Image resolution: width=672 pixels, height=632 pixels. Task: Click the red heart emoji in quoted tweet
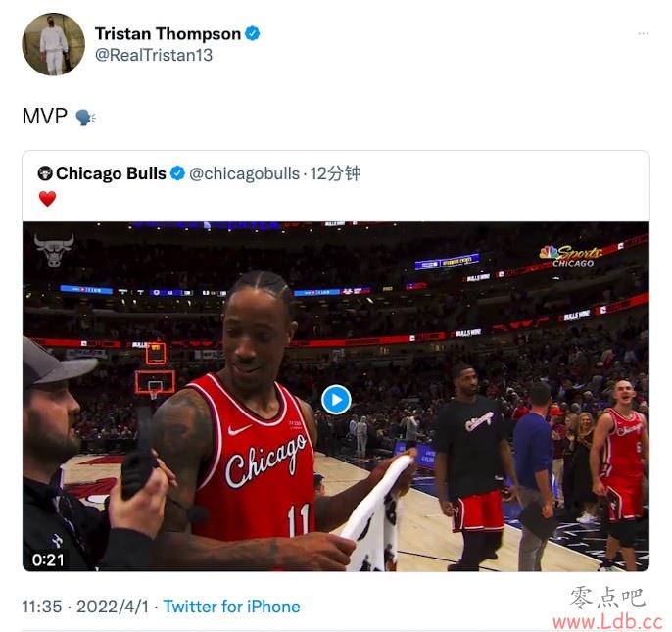click(47, 199)
